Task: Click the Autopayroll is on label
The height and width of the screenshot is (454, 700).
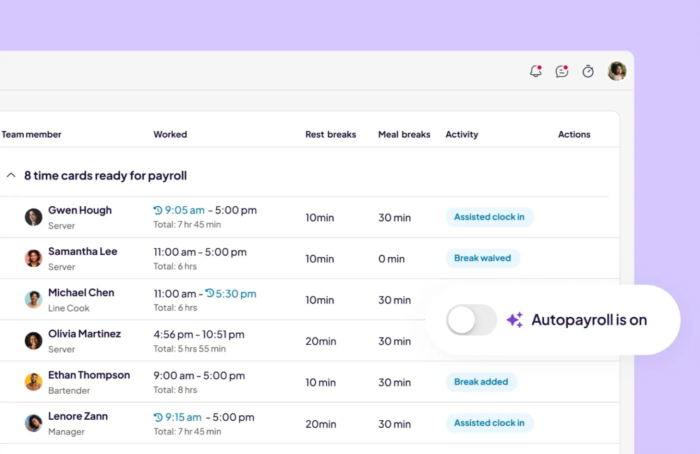Action: [589, 320]
